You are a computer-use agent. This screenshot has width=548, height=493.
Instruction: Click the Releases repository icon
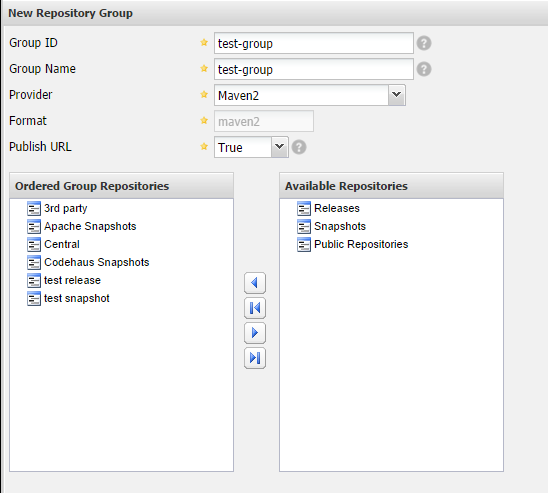pos(304,209)
